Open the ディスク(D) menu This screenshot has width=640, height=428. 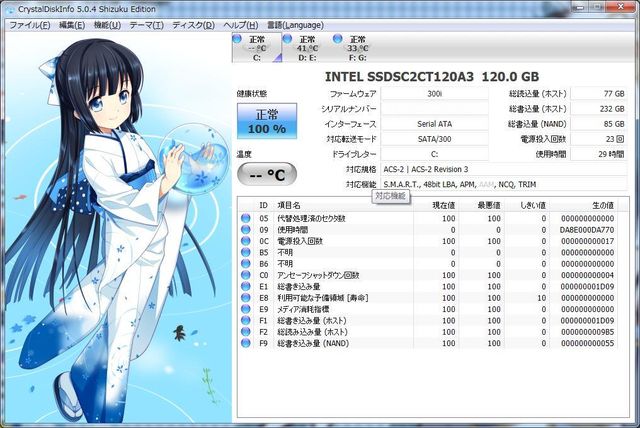coord(193,25)
